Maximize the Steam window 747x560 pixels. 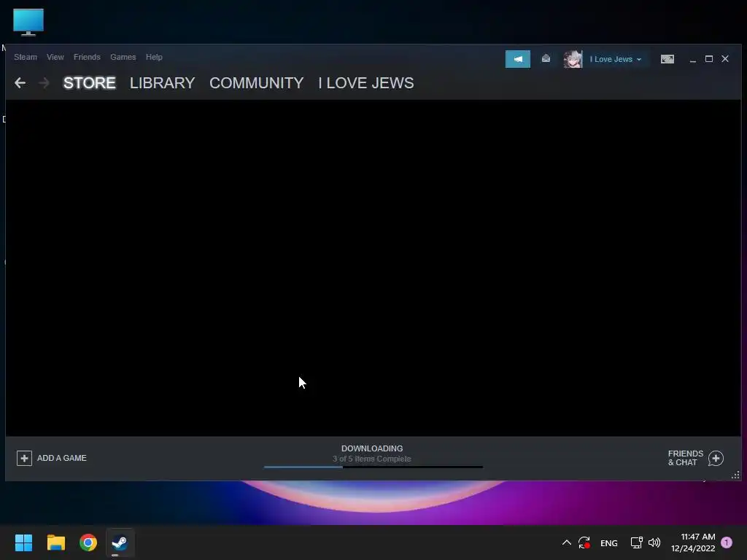(x=709, y=58)
